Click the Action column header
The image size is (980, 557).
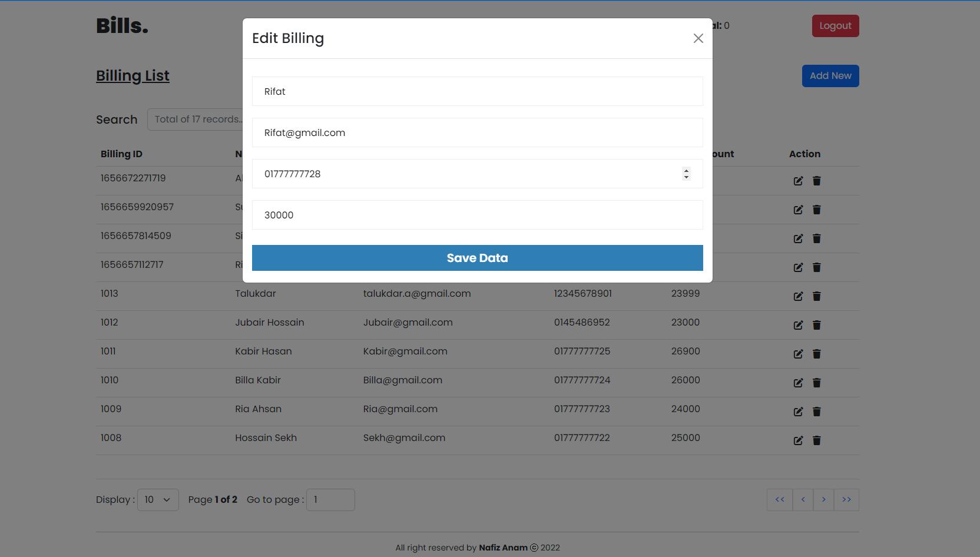coord(804,154)
